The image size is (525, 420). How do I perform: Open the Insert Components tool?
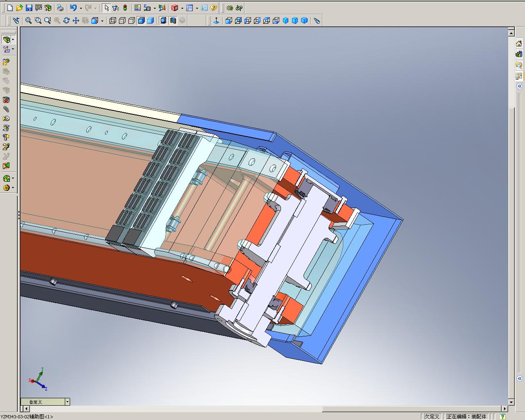(x=6, y=62)
